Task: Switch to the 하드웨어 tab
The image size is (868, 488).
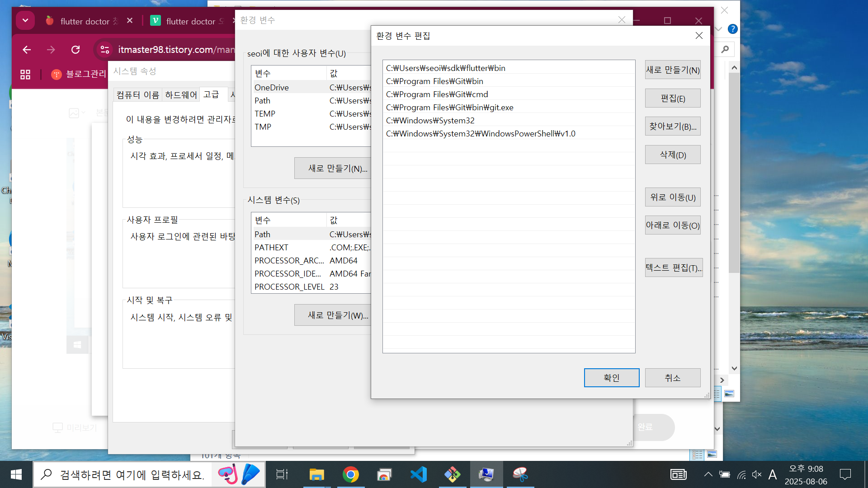Action: click(181, 95)
